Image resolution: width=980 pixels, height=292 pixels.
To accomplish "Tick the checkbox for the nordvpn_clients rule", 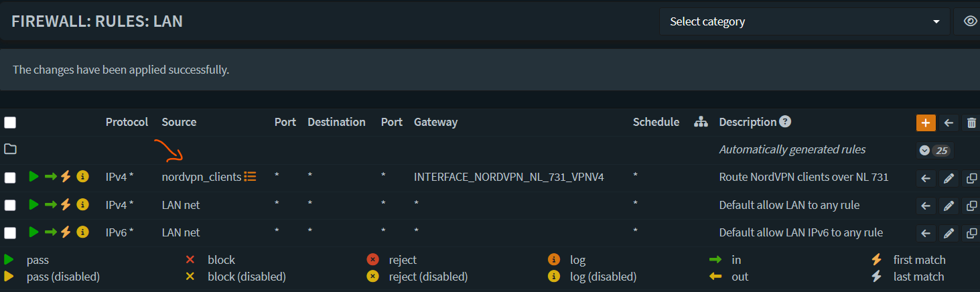I will click(10, 177).
